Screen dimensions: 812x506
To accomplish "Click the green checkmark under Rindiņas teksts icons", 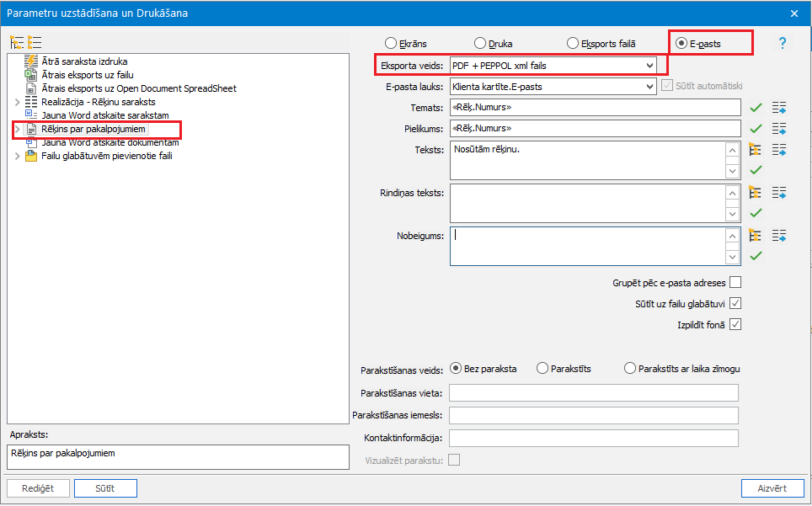I will tap(756, 212).
